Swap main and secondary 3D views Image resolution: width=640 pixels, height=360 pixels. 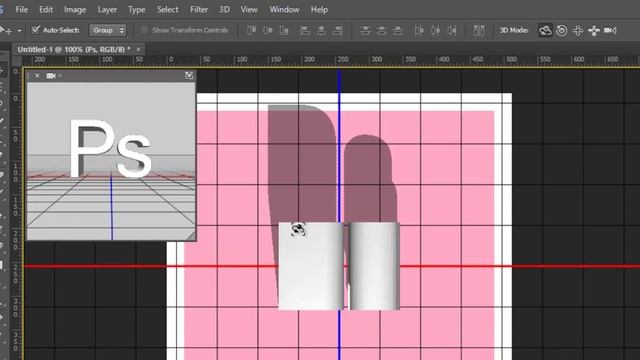tap(189, 76)
